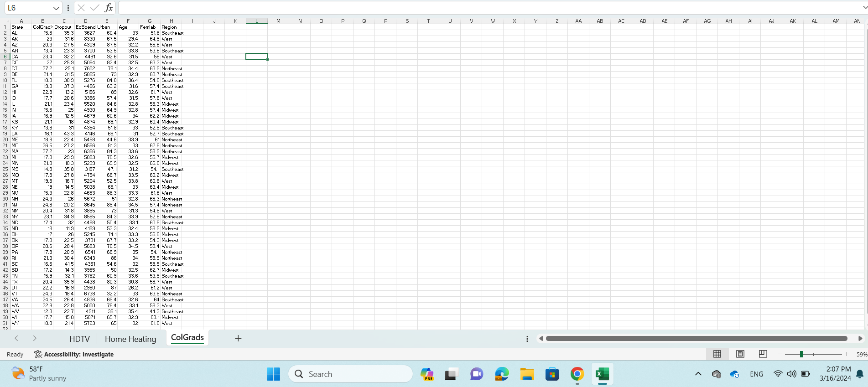868x387 pixels.
Task: Click the "Ready" status bar indicator
Action: click(15, 354)
